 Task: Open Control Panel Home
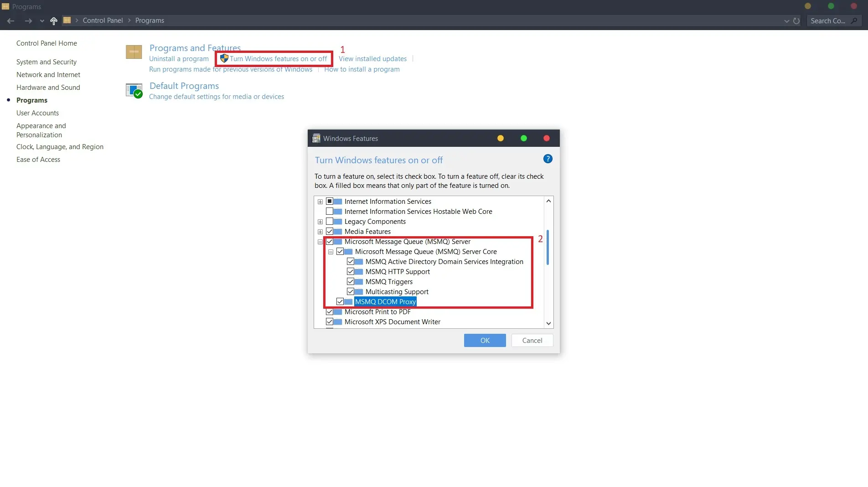(x=46, y=43)
